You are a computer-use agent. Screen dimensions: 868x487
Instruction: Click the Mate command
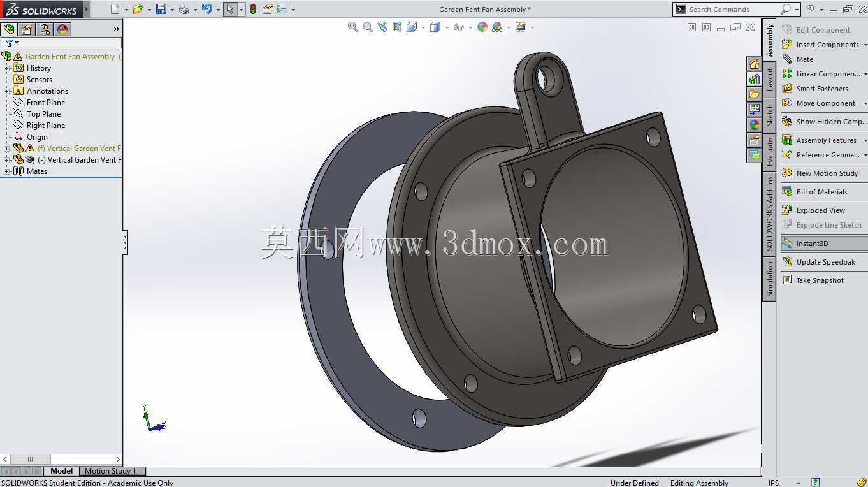pos(798,59)
